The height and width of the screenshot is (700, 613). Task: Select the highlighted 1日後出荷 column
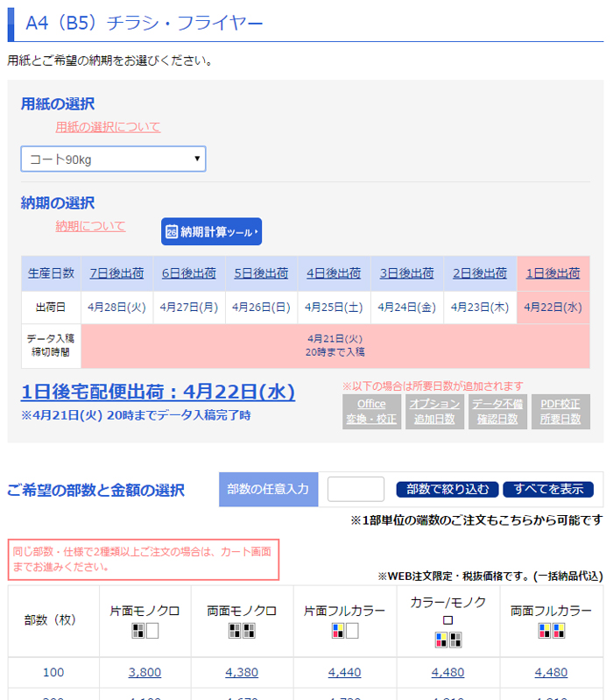point(553,273)
